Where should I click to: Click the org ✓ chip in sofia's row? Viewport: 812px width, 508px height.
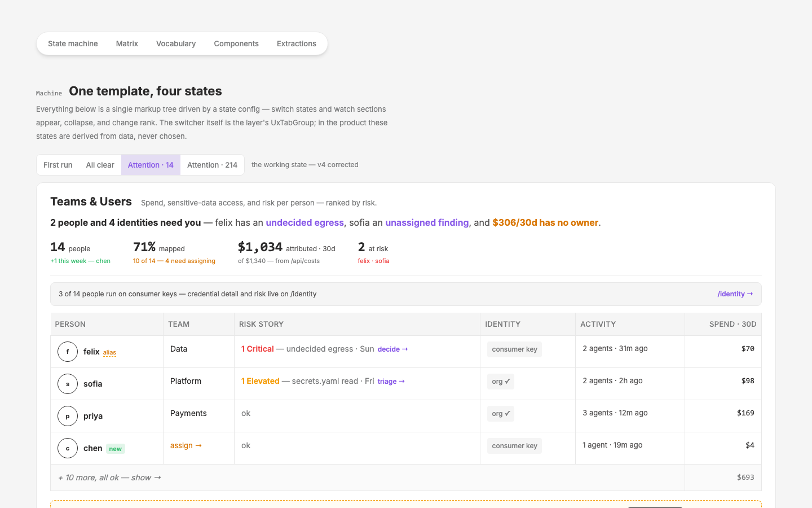pyautogui.click(x=501, y=382)
